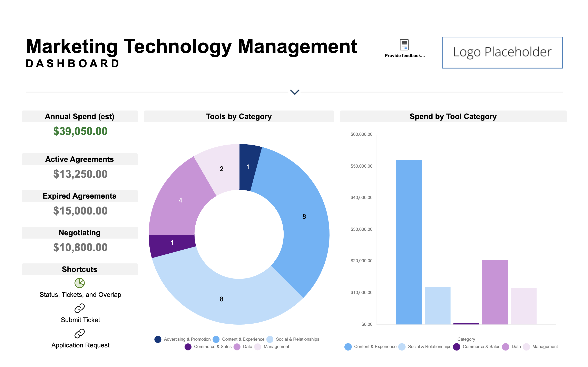Toggle Advertising & Promotion in donut legend
The width and height of the screenshot is (588, 367).
tap(187, 339)
